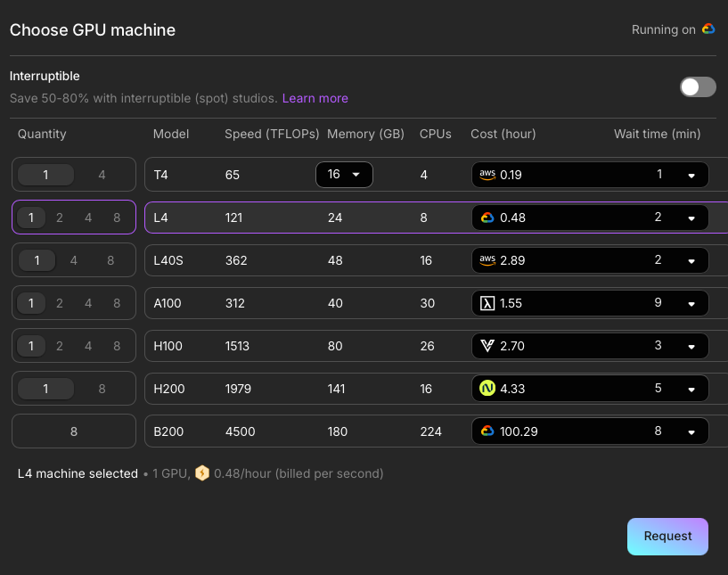The height and width of the screenshot is (575, 728).
Task: Click the AWS logo in L40S cost cell
Action: [x=487, y=260]
